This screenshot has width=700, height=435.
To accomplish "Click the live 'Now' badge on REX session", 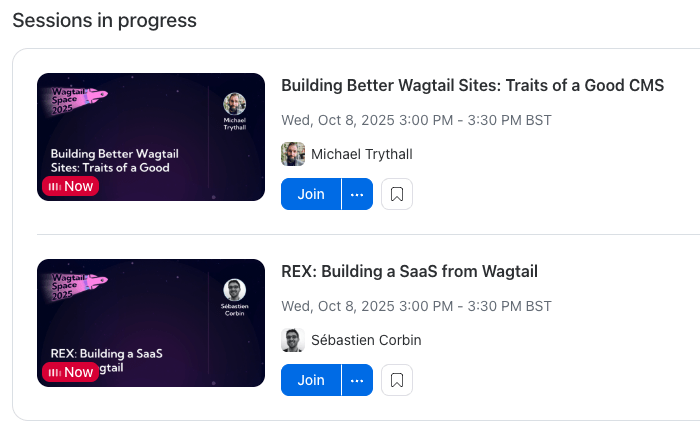I will pos(70,372).
